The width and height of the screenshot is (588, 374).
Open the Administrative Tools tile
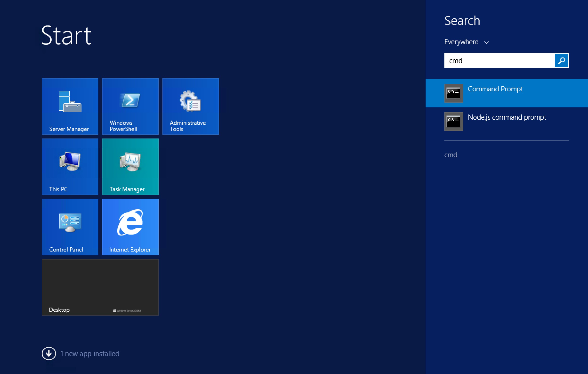190,106
